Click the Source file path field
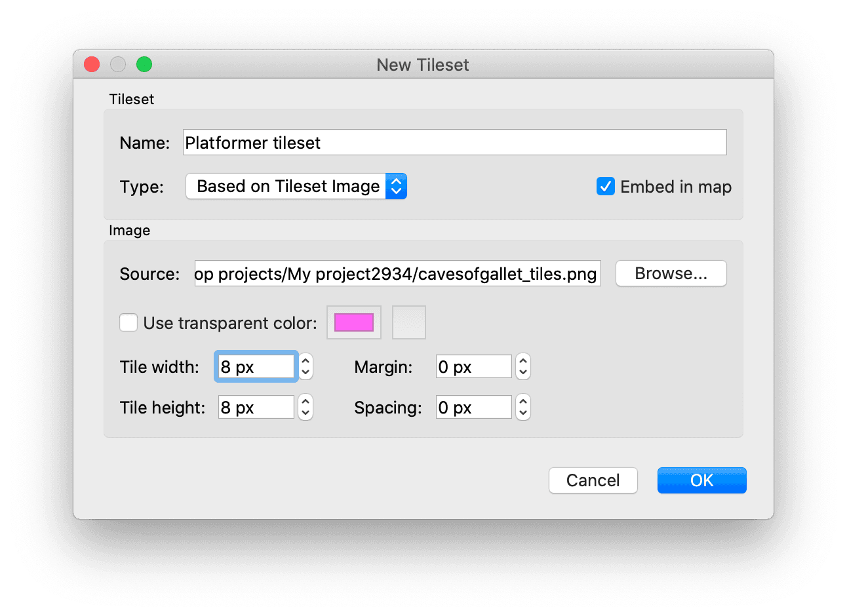 pos(397,274)
